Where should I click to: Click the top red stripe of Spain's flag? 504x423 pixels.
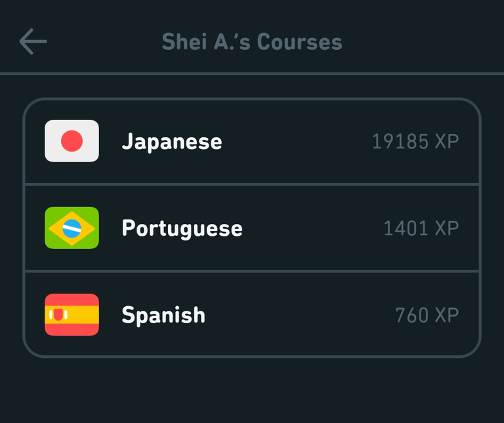click(72, 300)
